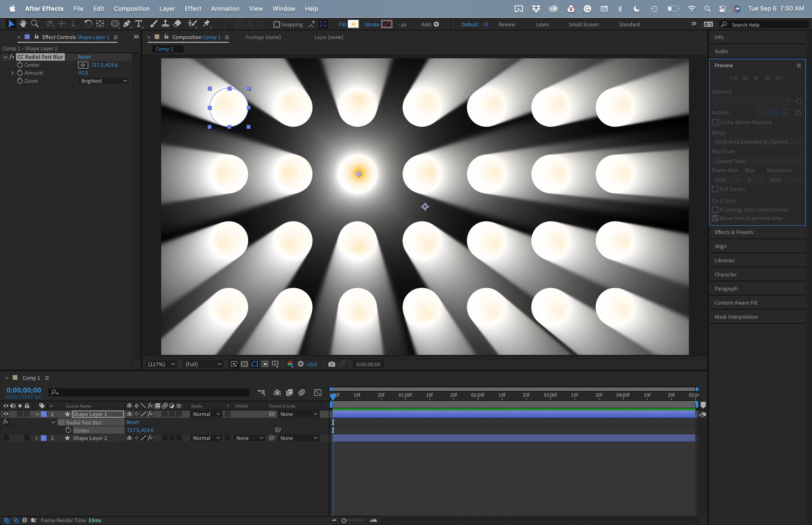Open the viewer resolution Full dropdown
The image size is (812, 525).
point(203,364)
